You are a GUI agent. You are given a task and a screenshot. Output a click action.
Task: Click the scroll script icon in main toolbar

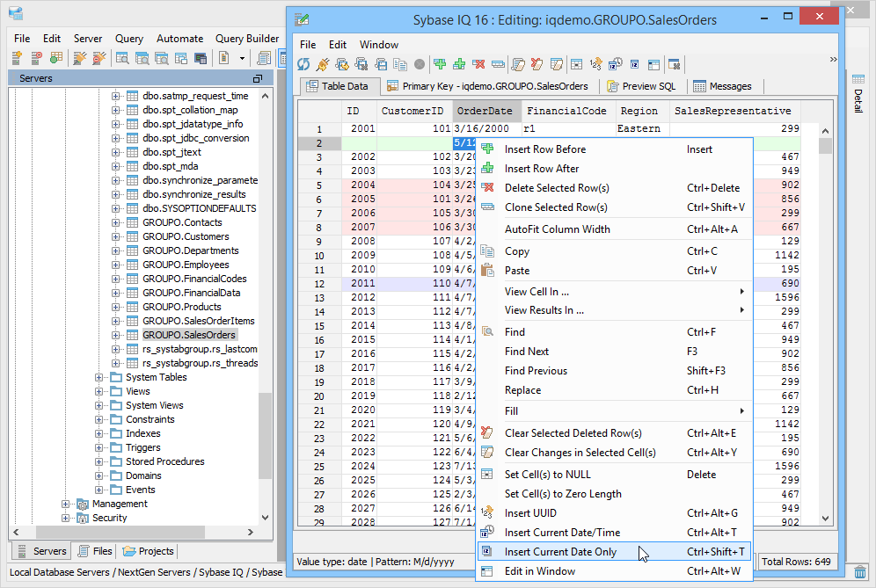click(264, 57)
